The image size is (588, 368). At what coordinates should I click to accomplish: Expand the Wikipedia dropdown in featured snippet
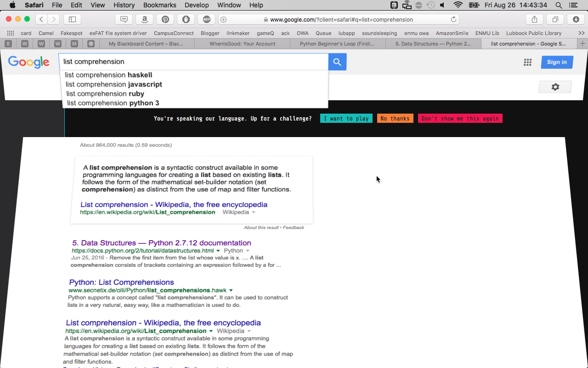(x=253, y=213)
